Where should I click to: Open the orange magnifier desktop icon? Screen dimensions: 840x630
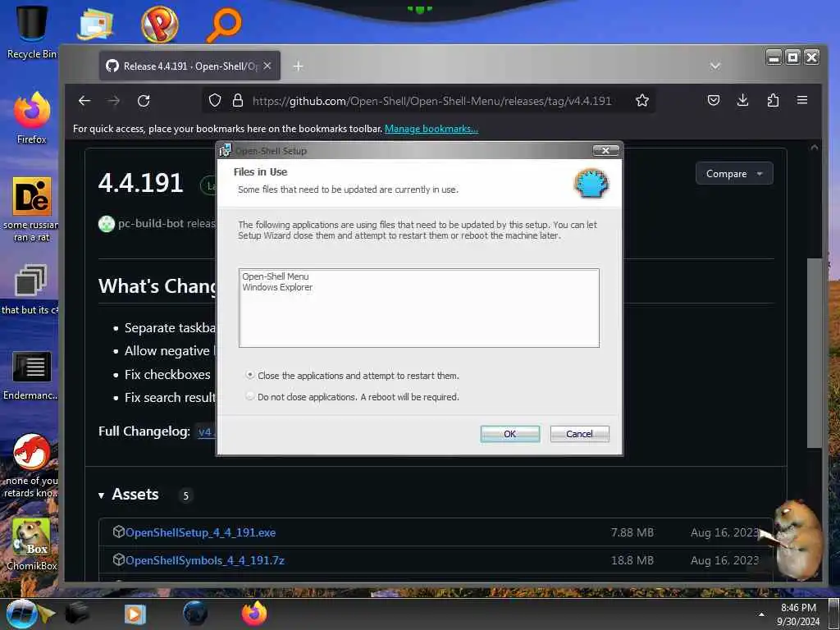(224, 25)
